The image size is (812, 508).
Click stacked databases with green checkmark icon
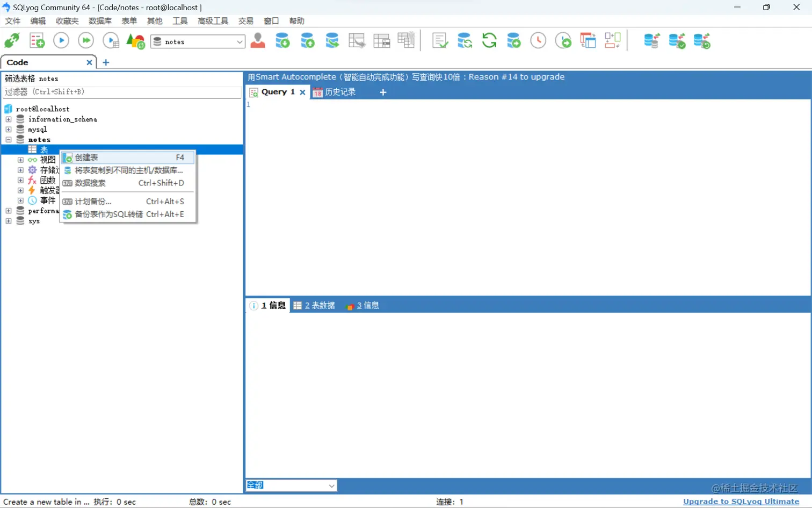pyautogui.click(x=677, y=41)
